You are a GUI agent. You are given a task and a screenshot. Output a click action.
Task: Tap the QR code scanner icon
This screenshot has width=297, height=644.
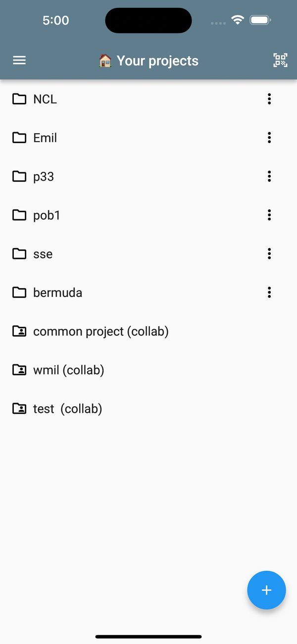[x=280, y=60]
